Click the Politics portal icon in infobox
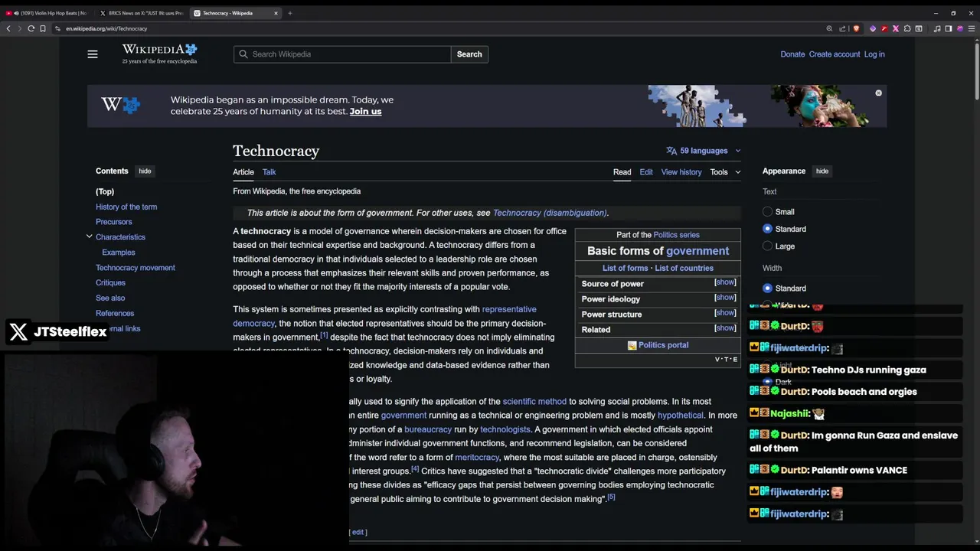Viewport: 980px width, 551px height. [632, 345]
